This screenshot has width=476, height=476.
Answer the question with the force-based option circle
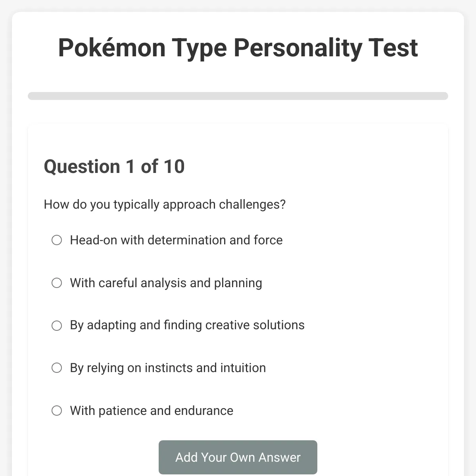(57, 240)
